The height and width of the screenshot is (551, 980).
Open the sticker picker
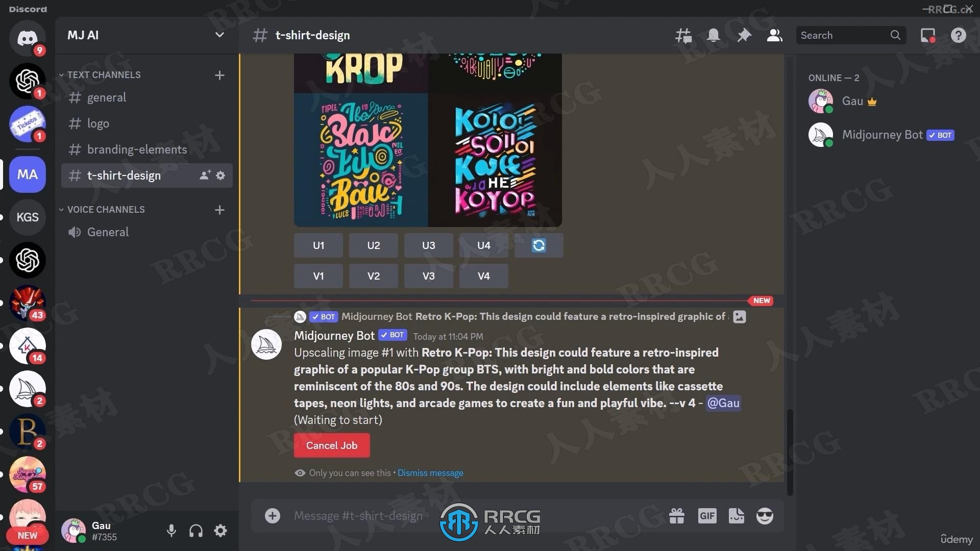click(736, 516)
